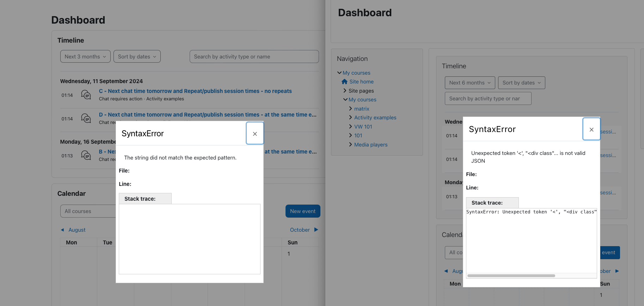Collapse the nested My courses node under Site pages
644x306 pixels.
345,100
